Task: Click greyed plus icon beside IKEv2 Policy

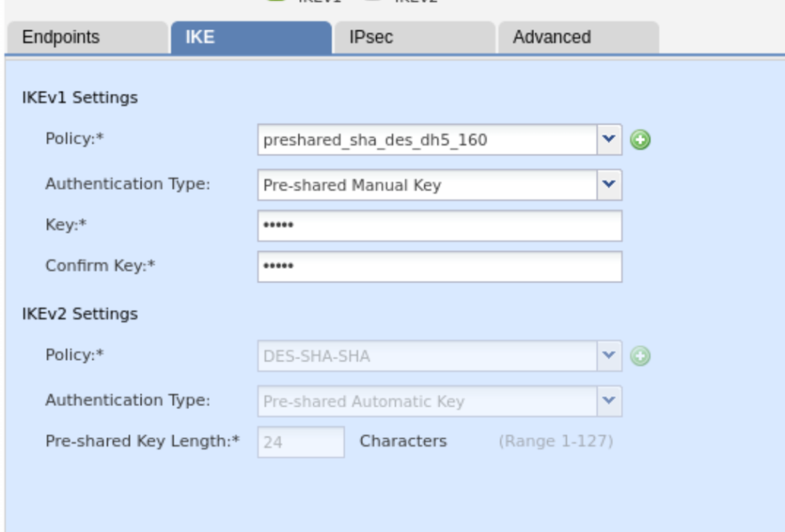Action: click(x=640, y=356)
